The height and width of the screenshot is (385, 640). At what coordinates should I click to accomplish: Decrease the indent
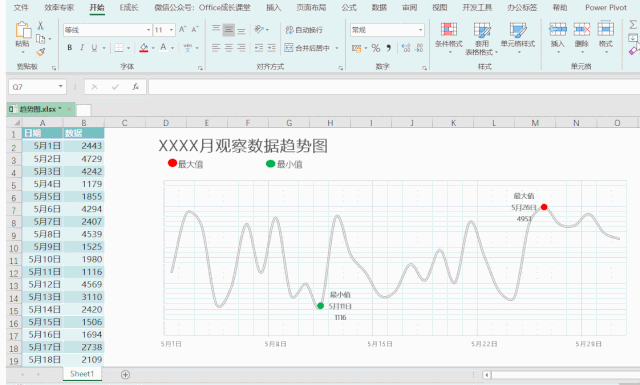pyautogui.click(x=259, y=48)
